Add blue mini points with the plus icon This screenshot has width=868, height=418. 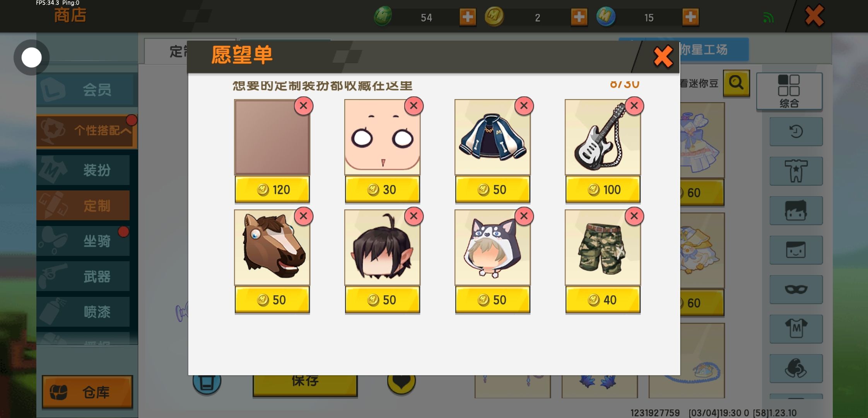tap(690, 17)
